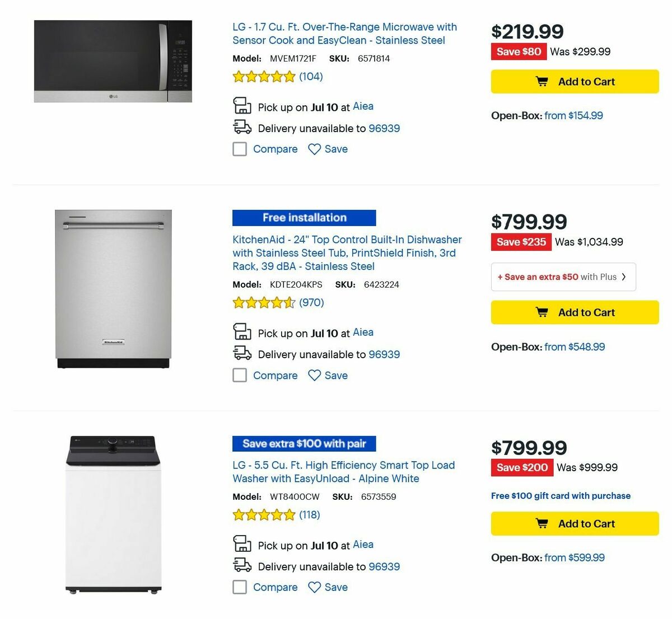Check Compare for the LG washer
The height and width of the screenshot is (619, 672).
pos(240,587)
